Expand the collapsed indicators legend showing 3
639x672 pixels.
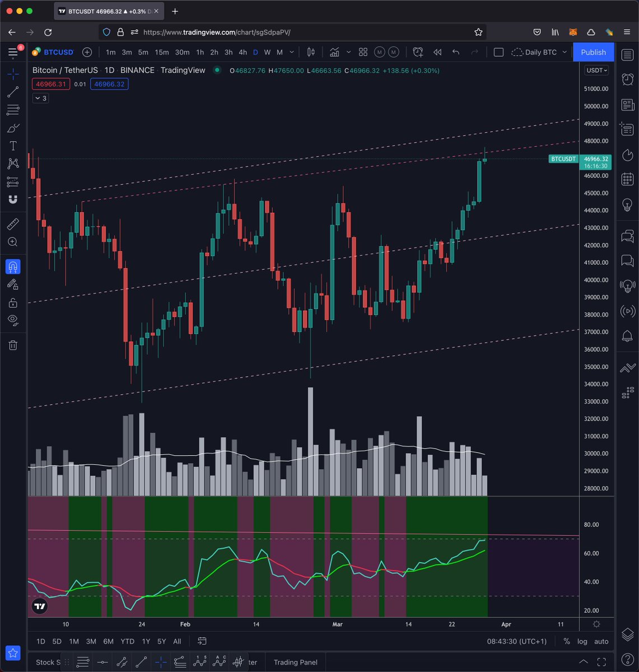pyautogui.click(x=40, y=98)
